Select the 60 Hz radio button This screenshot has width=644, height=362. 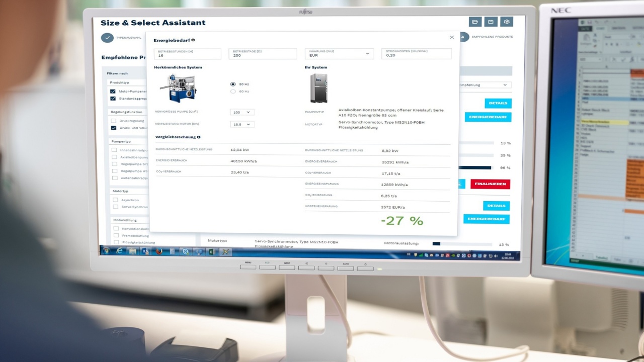click(233, 91)
